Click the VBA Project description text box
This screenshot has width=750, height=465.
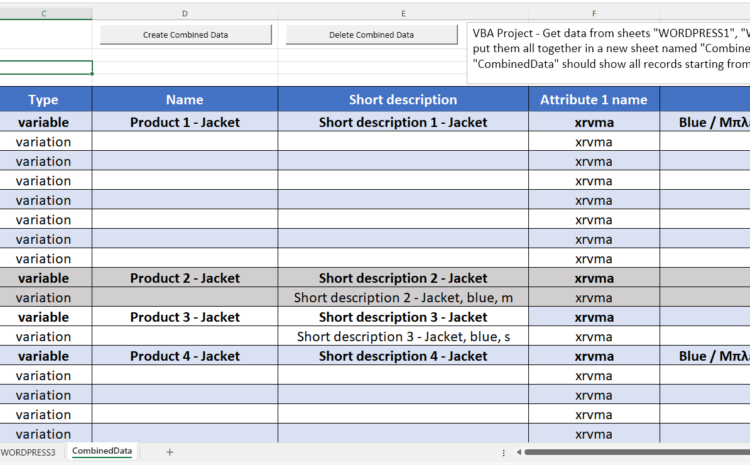(x=608, y=53)
